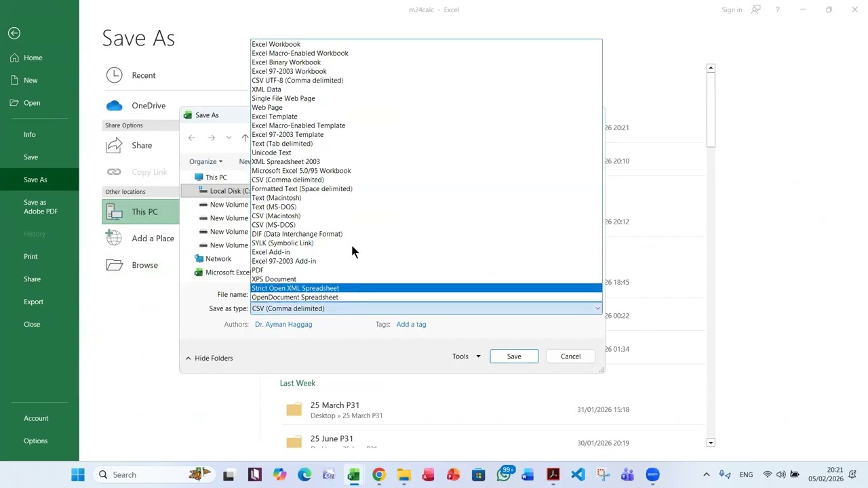Select the This PC location icon
Image resolution: width=868 pixels, height=488 pixels.
pos(114,212)
